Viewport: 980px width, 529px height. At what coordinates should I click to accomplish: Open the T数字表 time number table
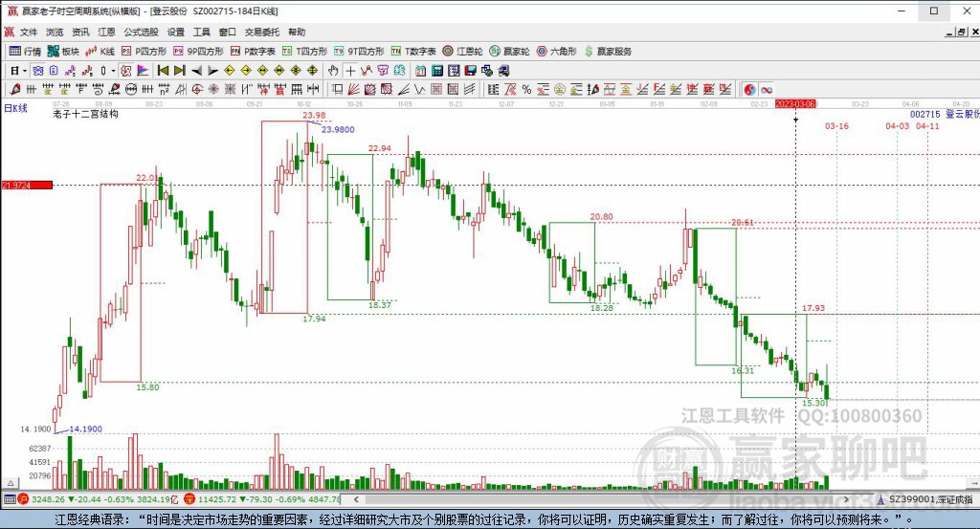tap(413, 52)
